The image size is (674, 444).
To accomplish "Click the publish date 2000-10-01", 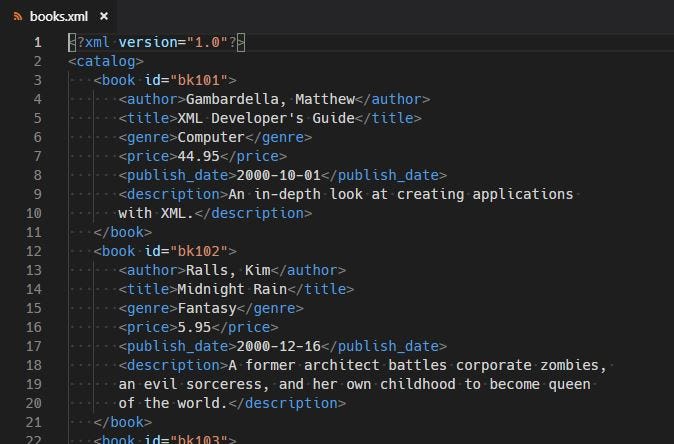I will point(279,175).
